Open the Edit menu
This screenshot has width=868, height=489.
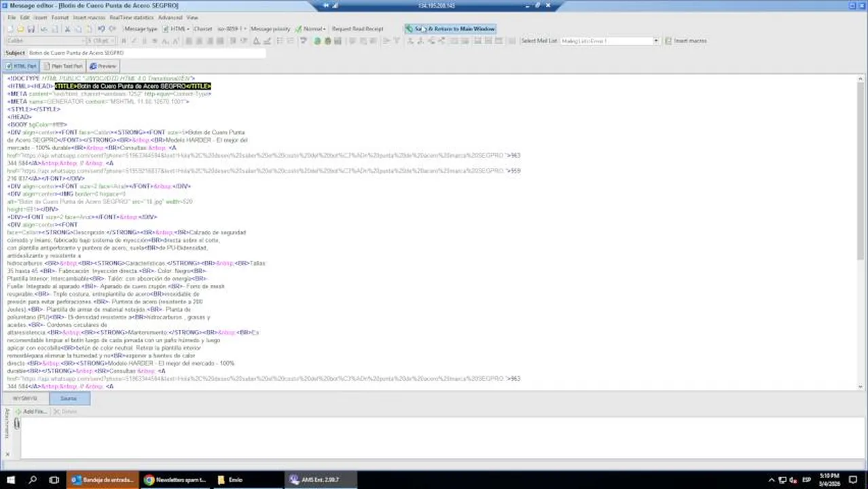(25, 18)
